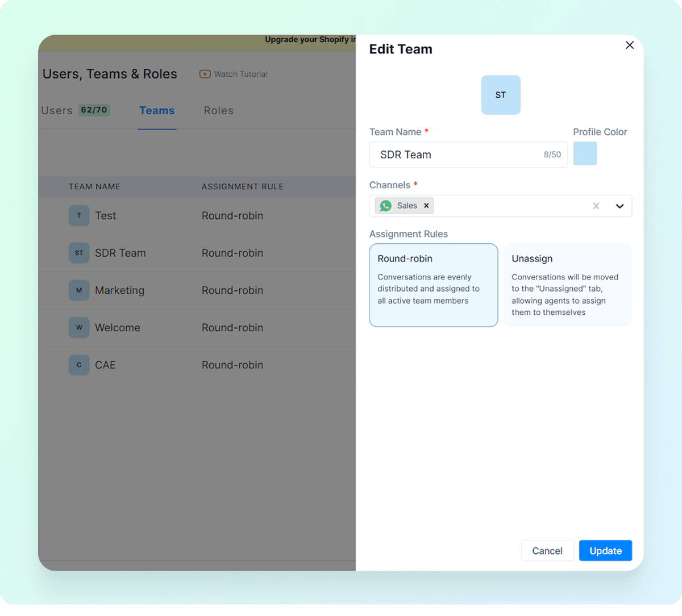
Task: Switch to the Users tab
Action: pos(57,110)
